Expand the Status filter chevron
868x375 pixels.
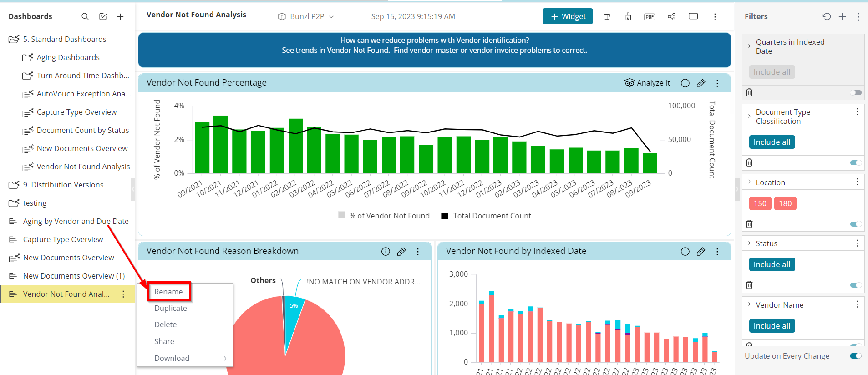(x=749, y=243)
